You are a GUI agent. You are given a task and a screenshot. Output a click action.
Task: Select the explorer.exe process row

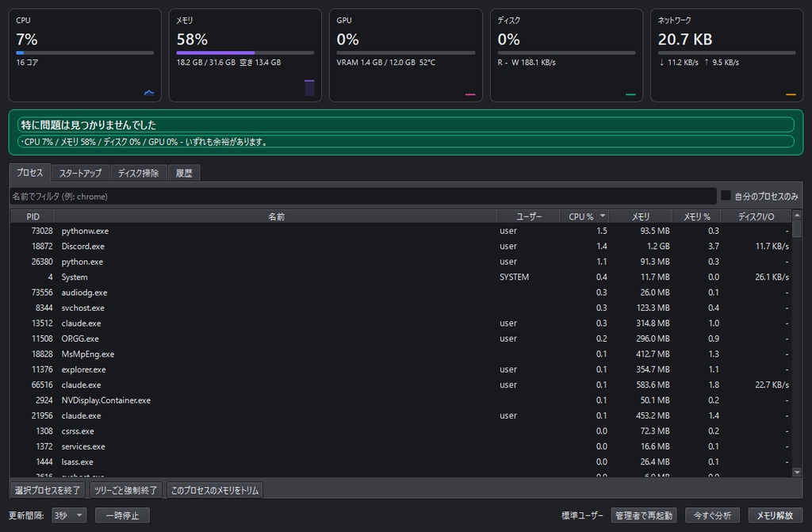pos(400,369)
